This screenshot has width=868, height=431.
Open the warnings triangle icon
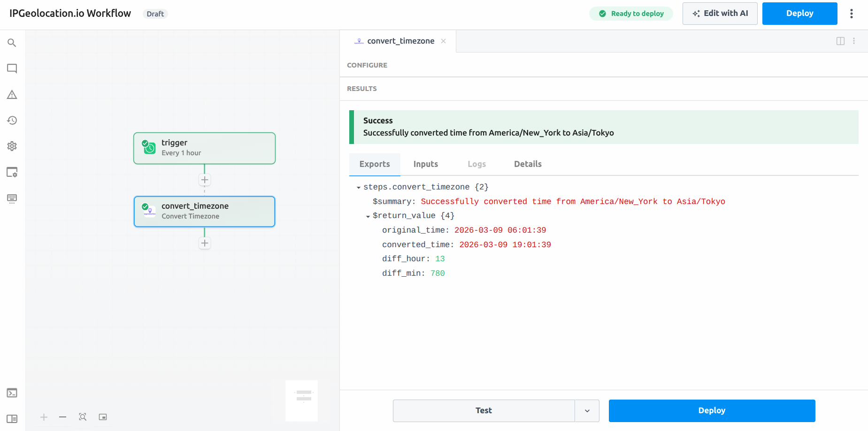[x=12, y=95]
